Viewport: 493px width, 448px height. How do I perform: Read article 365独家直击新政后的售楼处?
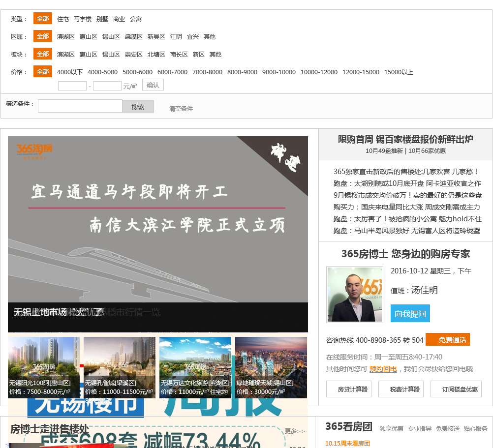(x=406, y=172)
